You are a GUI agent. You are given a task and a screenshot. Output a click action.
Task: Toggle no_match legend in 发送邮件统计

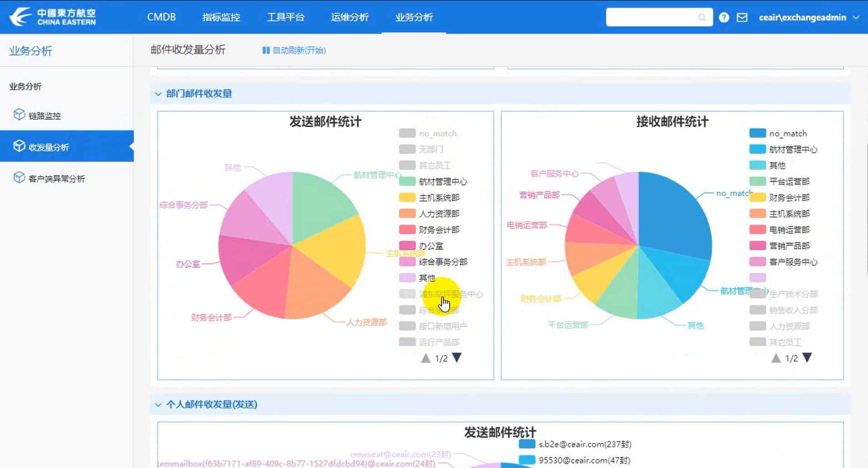428,133
